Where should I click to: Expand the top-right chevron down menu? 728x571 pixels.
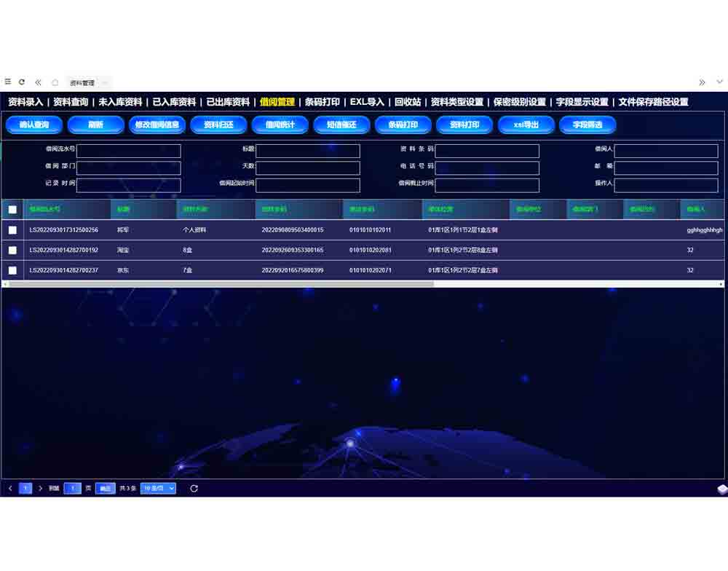point(719,82)
